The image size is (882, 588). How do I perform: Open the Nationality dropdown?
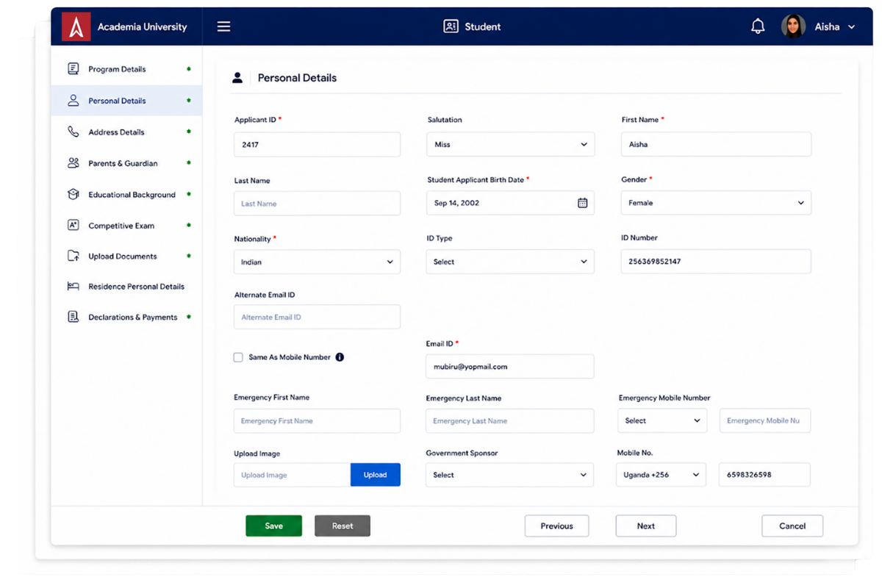tap(318, 262)
